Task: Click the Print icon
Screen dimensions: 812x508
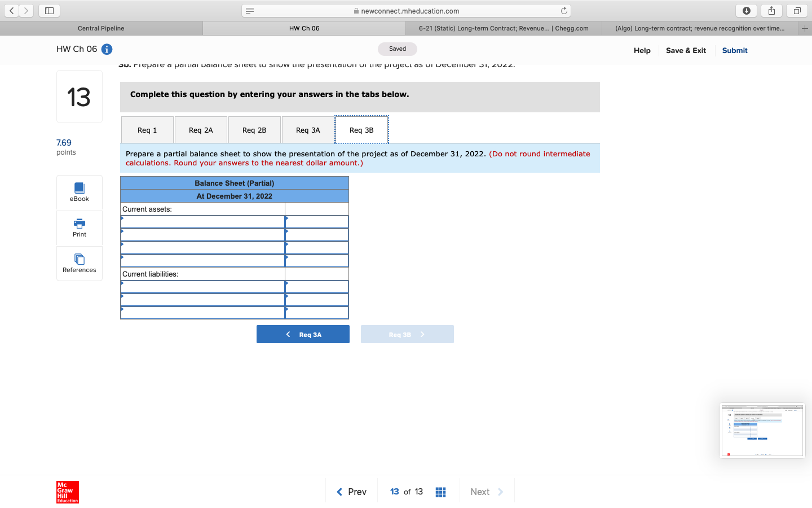Action: click(x=79, y=228)
